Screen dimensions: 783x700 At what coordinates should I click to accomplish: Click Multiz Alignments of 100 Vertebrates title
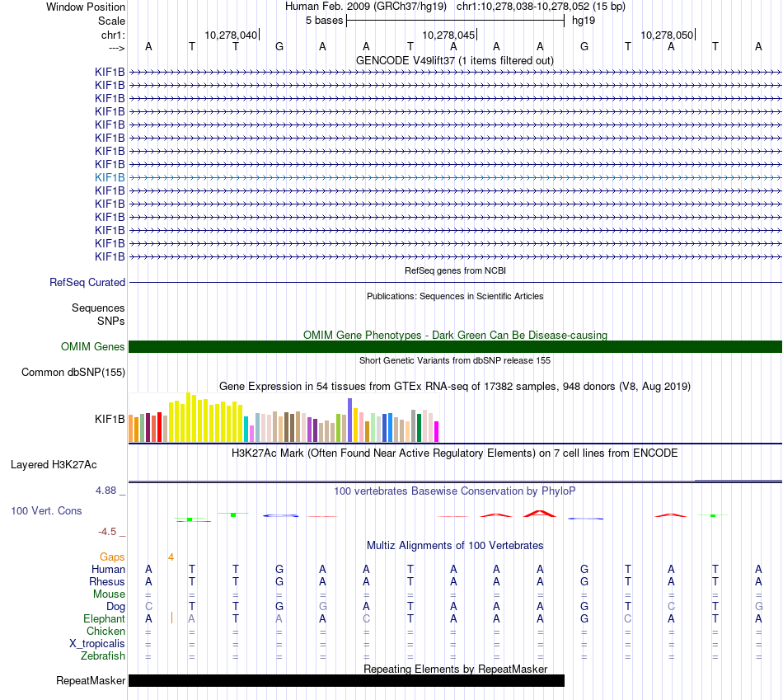(x=455, y=545)
